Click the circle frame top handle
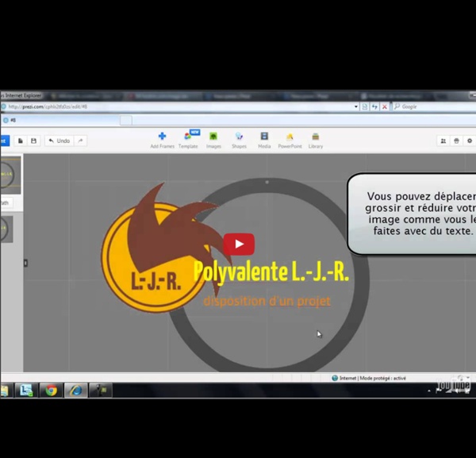Image resolution: width=476 pixels, height=458 pixels. (x=267, y=183)
